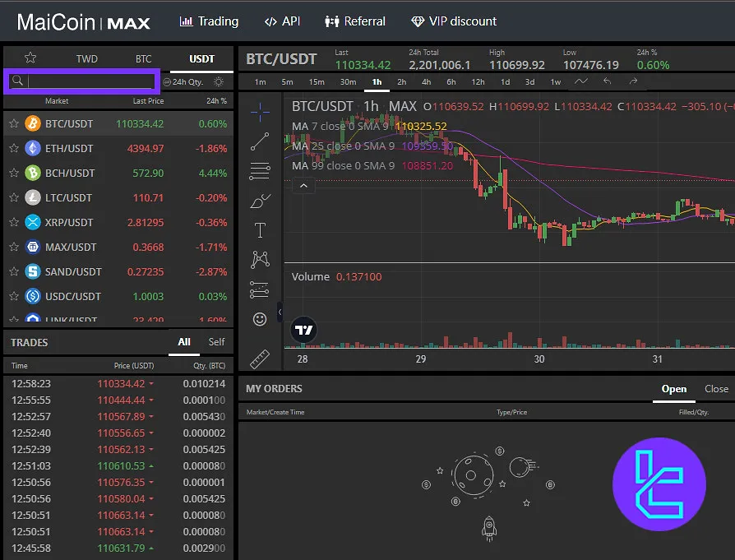The image size is (735, 560).
Task: Set chart interval to 1d
Action: [x=505, y=82]
